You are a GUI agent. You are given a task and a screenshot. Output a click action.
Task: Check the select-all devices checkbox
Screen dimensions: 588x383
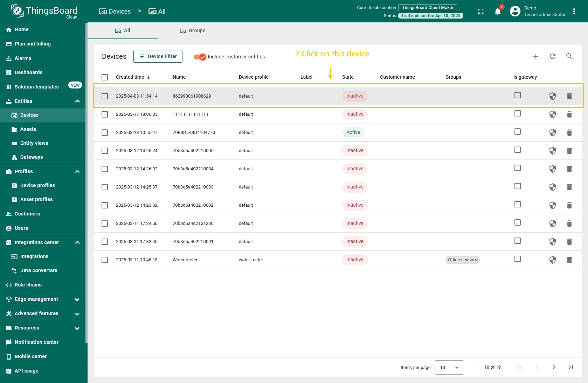105,77
